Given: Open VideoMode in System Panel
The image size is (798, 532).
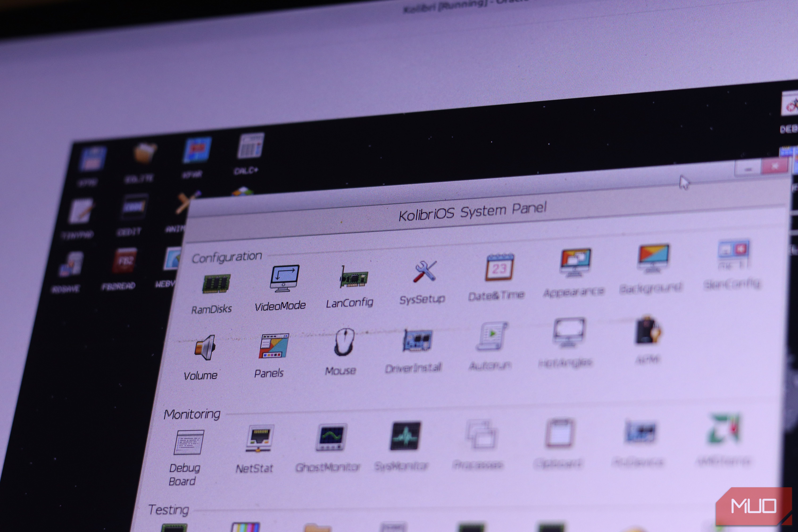Looking at the screenshot, I should (285, 278).
